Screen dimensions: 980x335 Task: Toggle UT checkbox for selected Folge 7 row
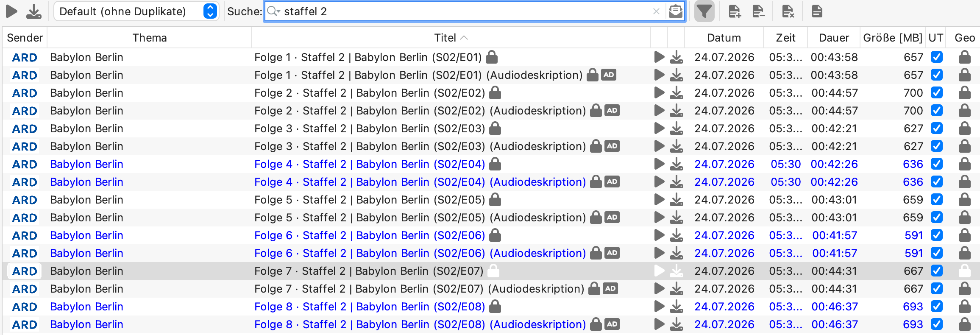point(937,271)
